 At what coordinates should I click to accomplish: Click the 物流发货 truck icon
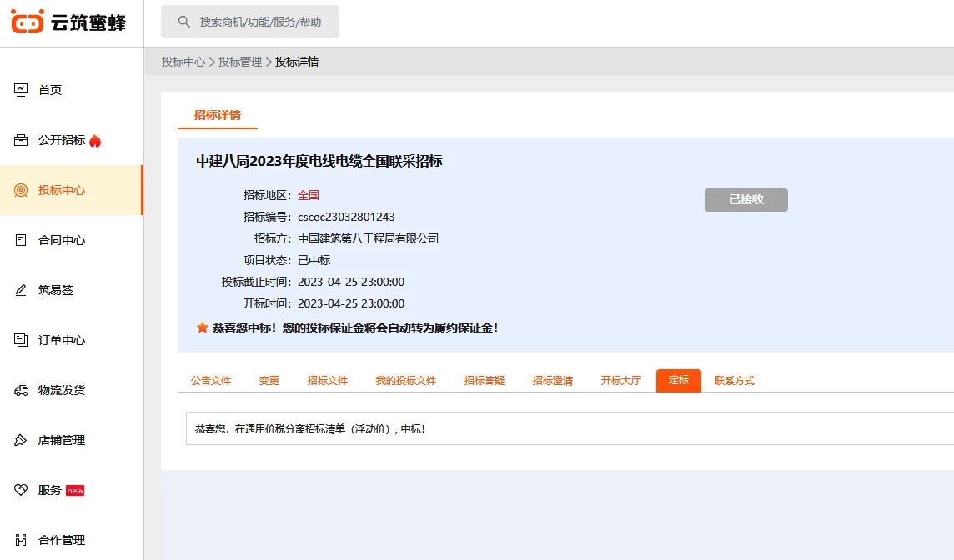[x=21, y=390]
